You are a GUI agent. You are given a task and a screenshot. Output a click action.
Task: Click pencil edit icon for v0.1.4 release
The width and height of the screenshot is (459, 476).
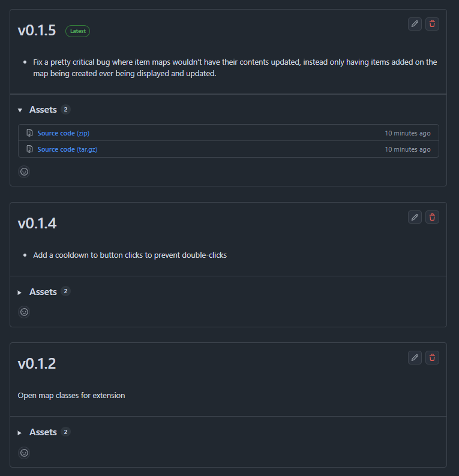[x=415, y=217]
